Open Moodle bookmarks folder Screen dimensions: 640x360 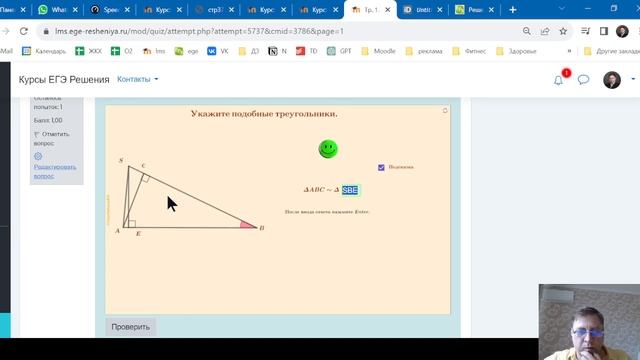[378, 51]
